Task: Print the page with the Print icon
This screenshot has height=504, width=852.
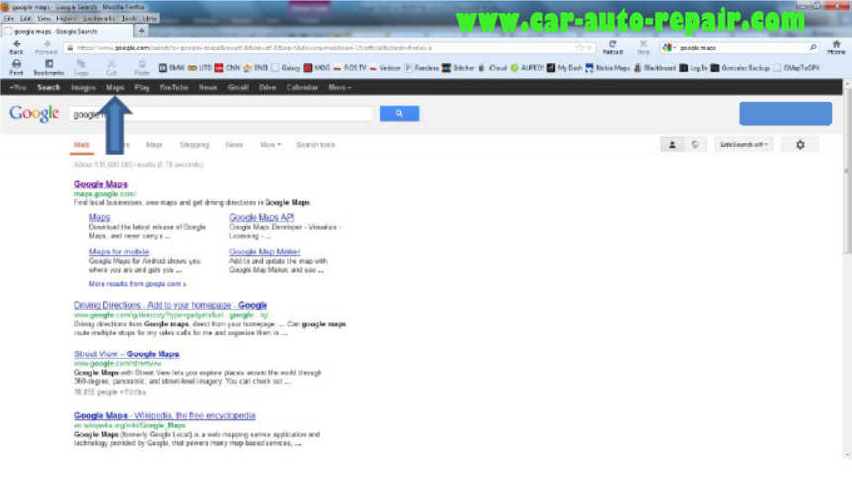Action: click(x=16, y=68)
